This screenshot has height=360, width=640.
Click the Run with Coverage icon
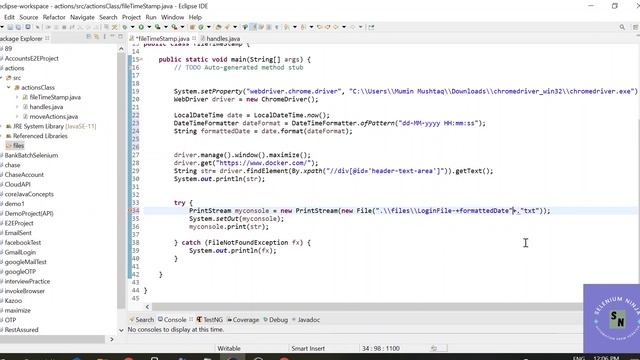[x=158, y=27]
